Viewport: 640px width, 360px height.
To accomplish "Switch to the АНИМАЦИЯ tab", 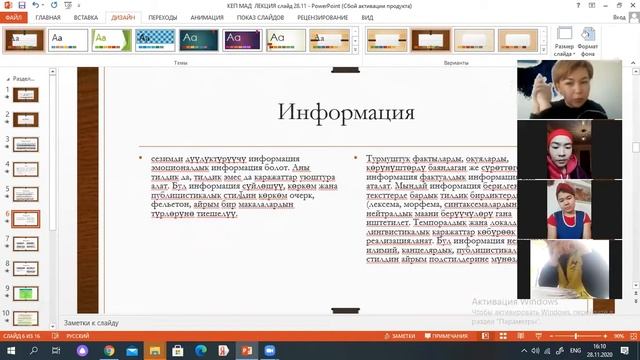I will point(207,18).
